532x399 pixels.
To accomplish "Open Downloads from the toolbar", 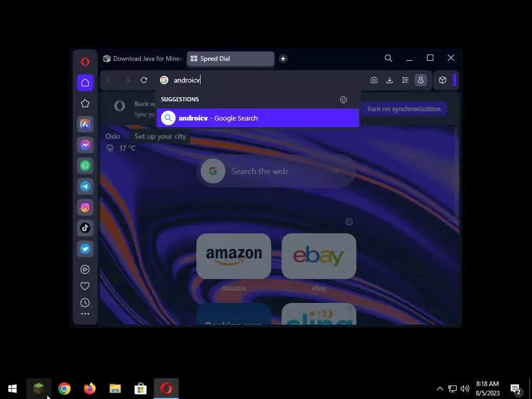I will point(390,80).
